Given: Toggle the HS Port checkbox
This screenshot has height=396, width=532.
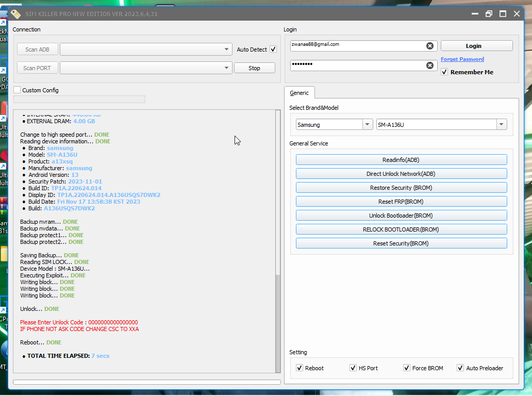Looking at the screenshot, I should coord(353,368).
